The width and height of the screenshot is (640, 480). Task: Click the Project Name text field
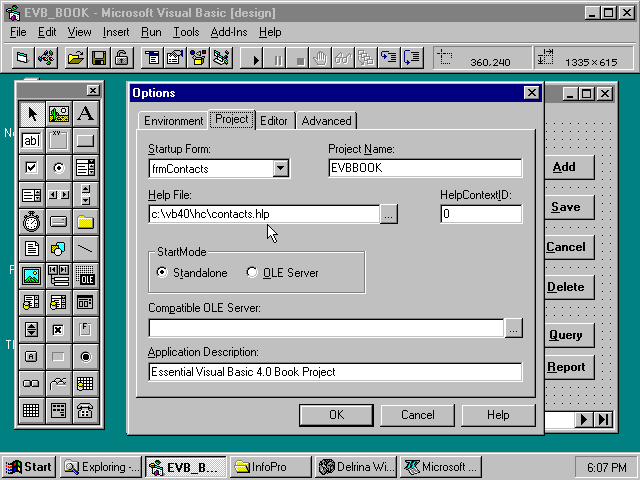pos(425,169)
